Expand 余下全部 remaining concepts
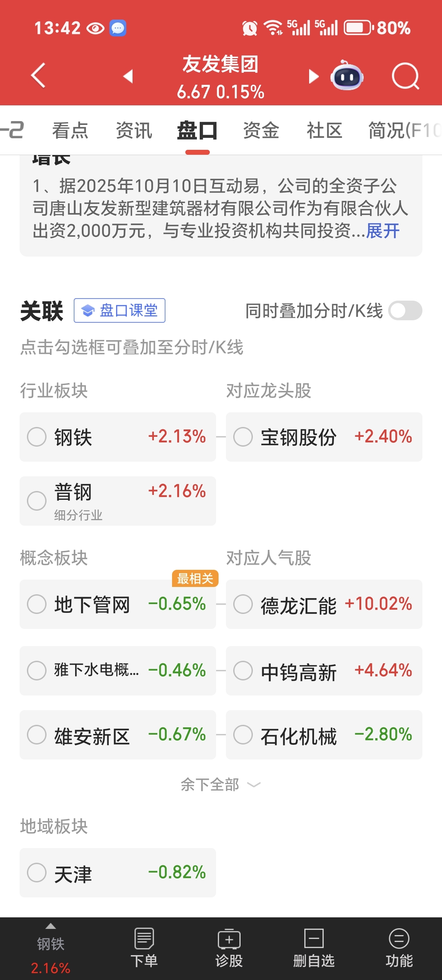The width and height of the screenshot is (442, 980). 220,784
